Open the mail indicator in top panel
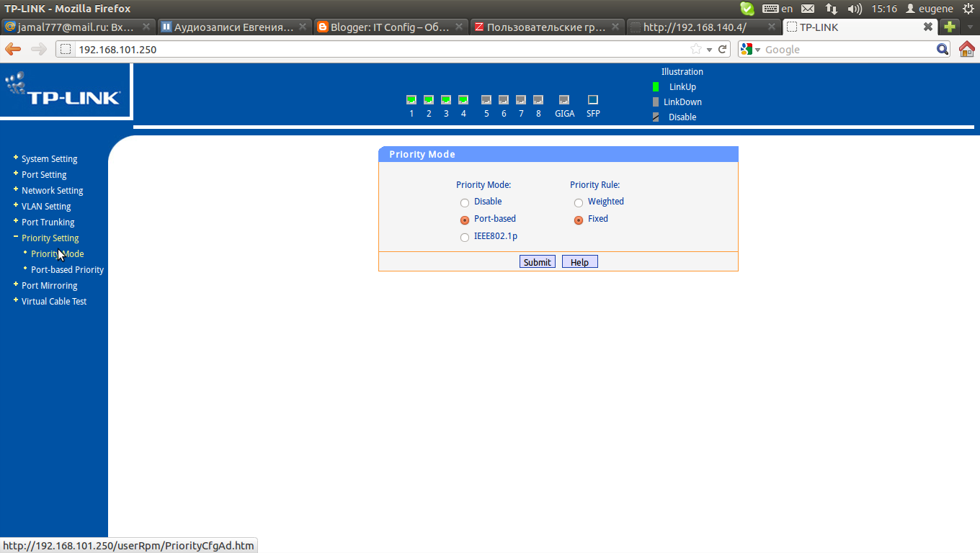This screenshot has height=553, width=980. point(808,9)
